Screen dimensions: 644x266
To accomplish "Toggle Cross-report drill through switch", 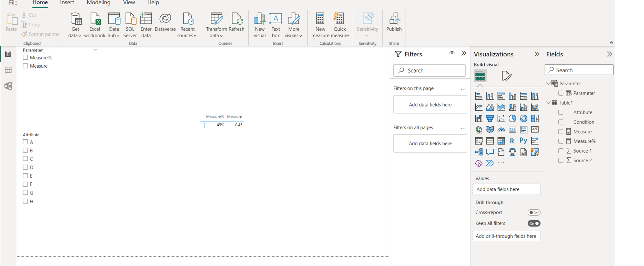I will [x=534, y=212].
